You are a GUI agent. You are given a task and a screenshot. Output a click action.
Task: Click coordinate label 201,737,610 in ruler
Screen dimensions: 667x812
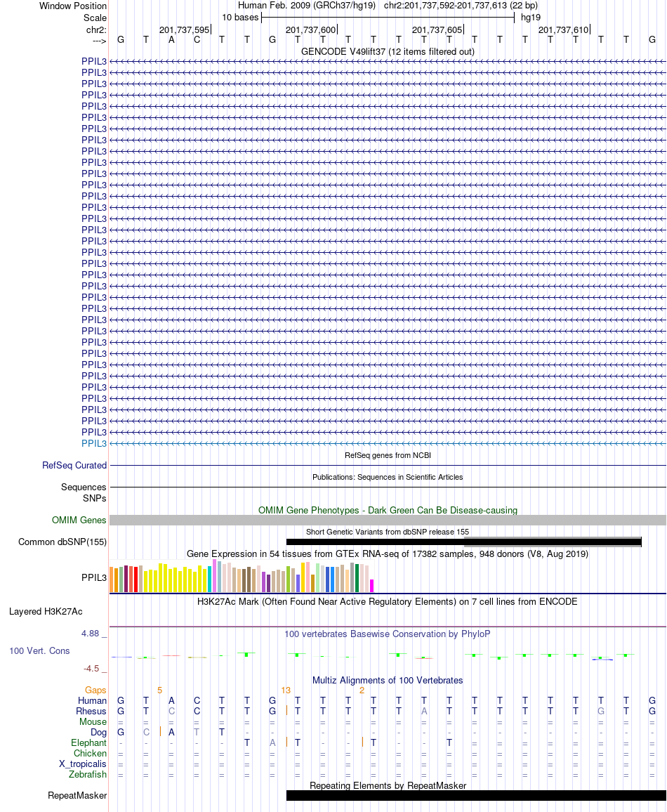point(563,30)
